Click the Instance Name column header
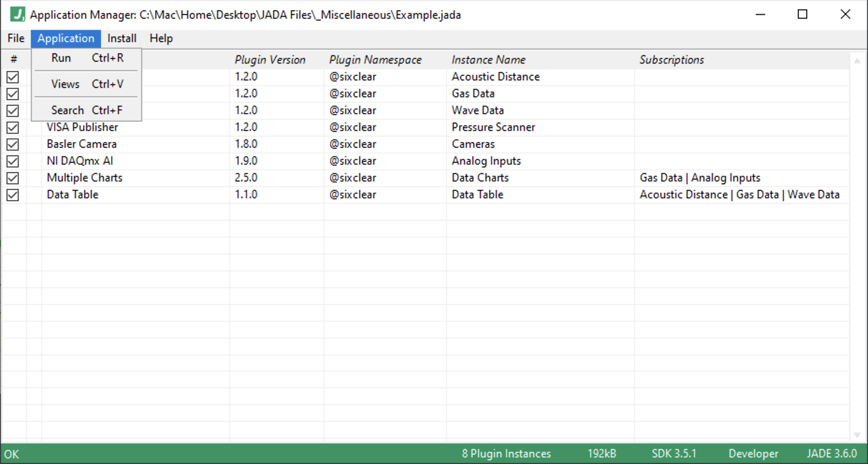This screenshot has height=464, width=868. pos(488,60)
